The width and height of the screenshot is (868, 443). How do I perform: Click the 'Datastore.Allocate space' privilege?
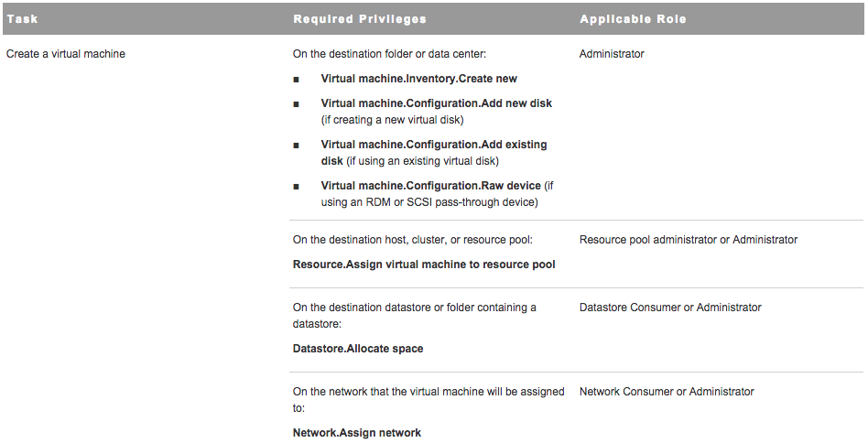(358, 349)
